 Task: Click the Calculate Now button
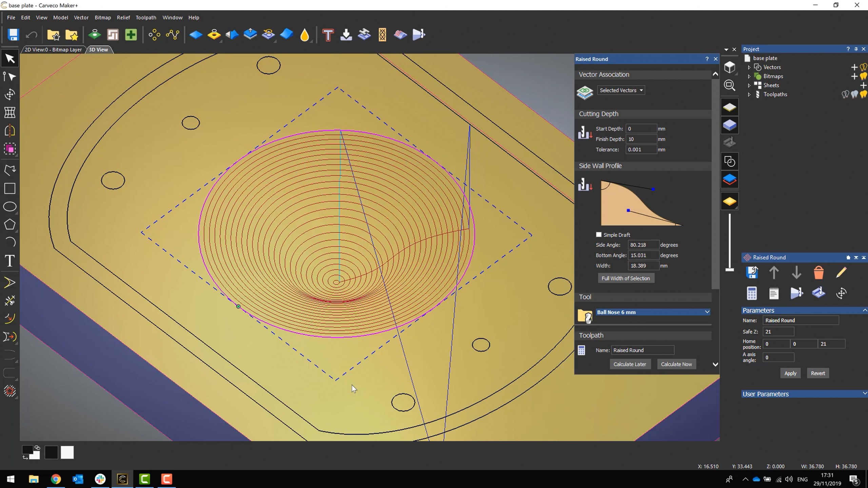[676, 364]
